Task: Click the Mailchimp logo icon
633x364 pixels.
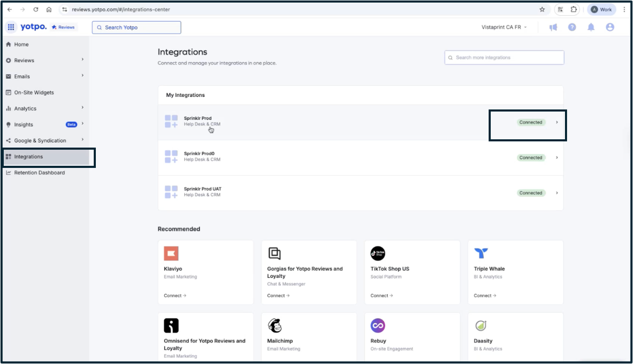Action: pyautogui.click(x=275, y=325)
